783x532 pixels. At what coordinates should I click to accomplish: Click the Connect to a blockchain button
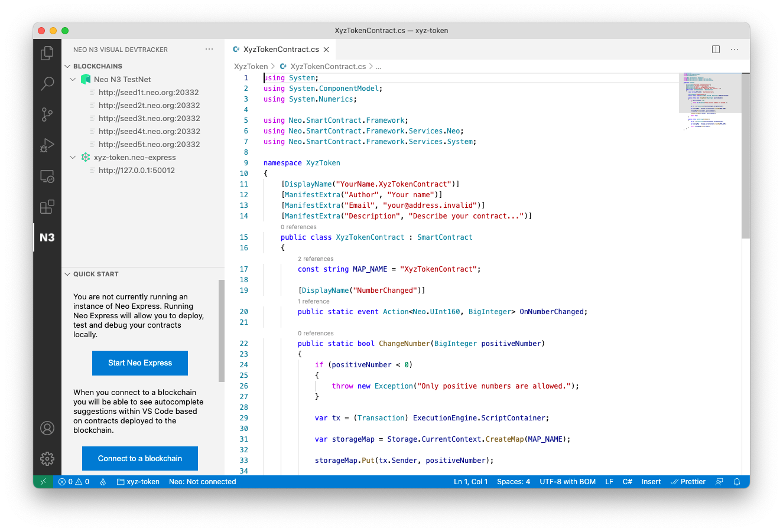point(140,459)
